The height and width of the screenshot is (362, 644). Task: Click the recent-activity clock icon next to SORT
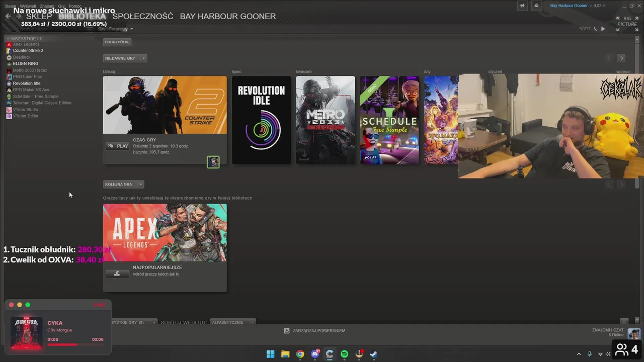[595, 29]
